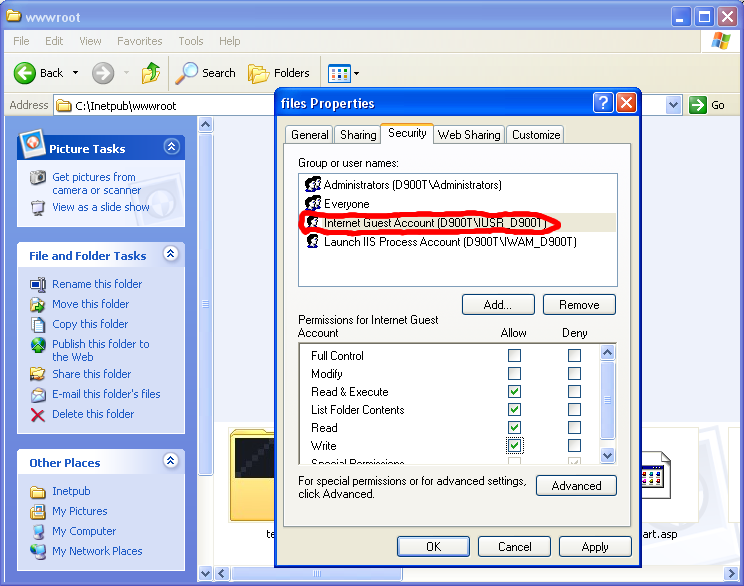Click the slide show screen icon
Viewport: 744px width, 586px height.
pyautogui.click(x=38, y=208)
